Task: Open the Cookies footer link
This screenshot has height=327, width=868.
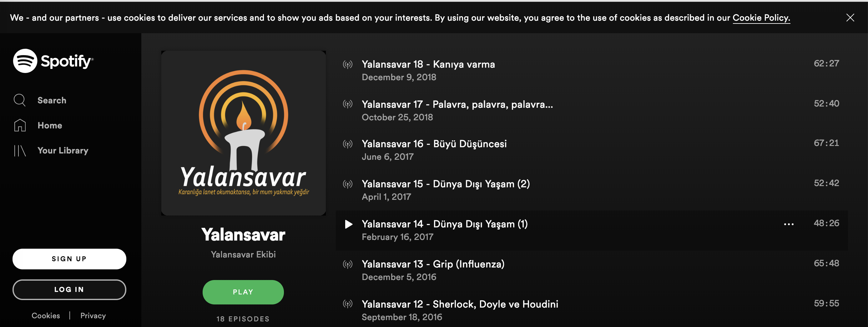Action: 46,315
